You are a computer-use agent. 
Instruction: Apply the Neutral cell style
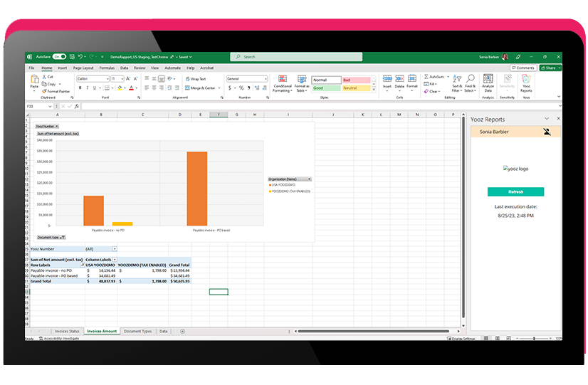pyautogui.click(x=356, y=88)
